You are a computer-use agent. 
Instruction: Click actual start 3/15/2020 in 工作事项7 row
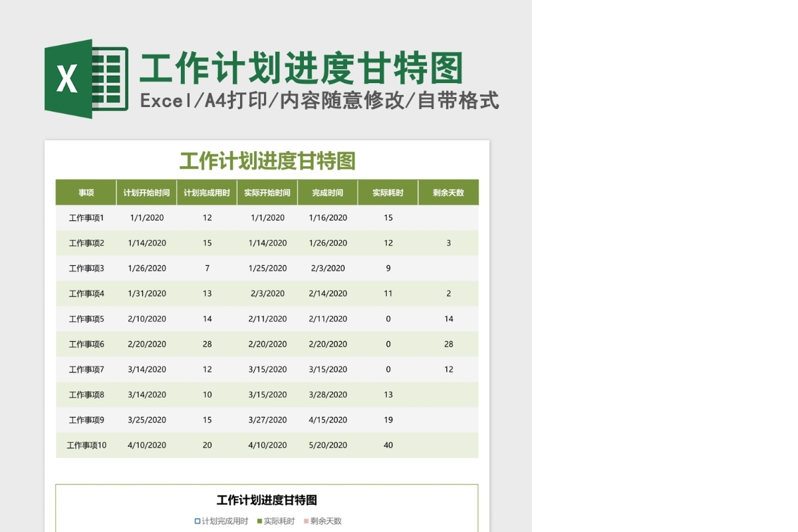tap(267, 369)
